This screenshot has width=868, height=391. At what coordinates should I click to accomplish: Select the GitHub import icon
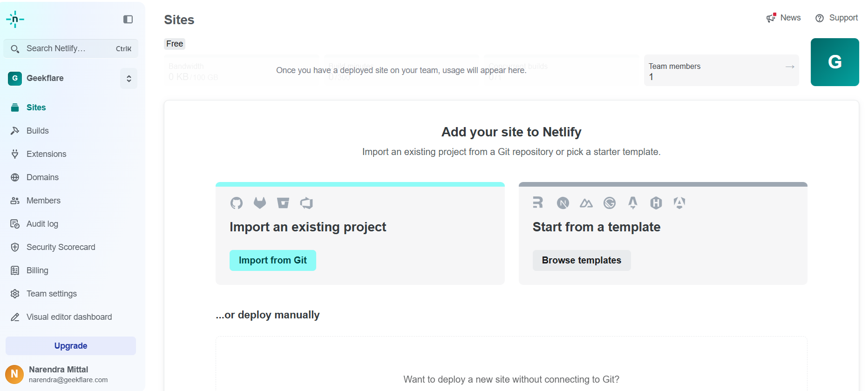(x=236, y=203)
